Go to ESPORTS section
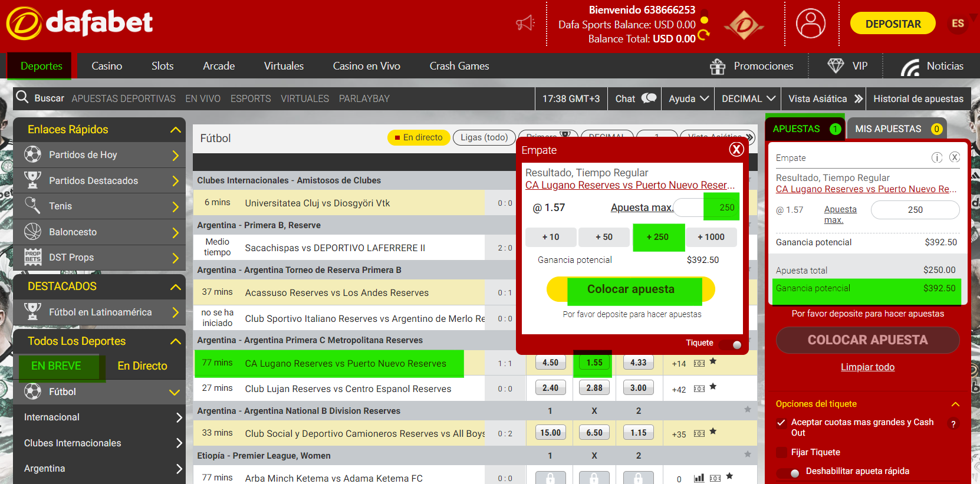Image resolution: width=980 pixels, height=484 pixels. 251,98
